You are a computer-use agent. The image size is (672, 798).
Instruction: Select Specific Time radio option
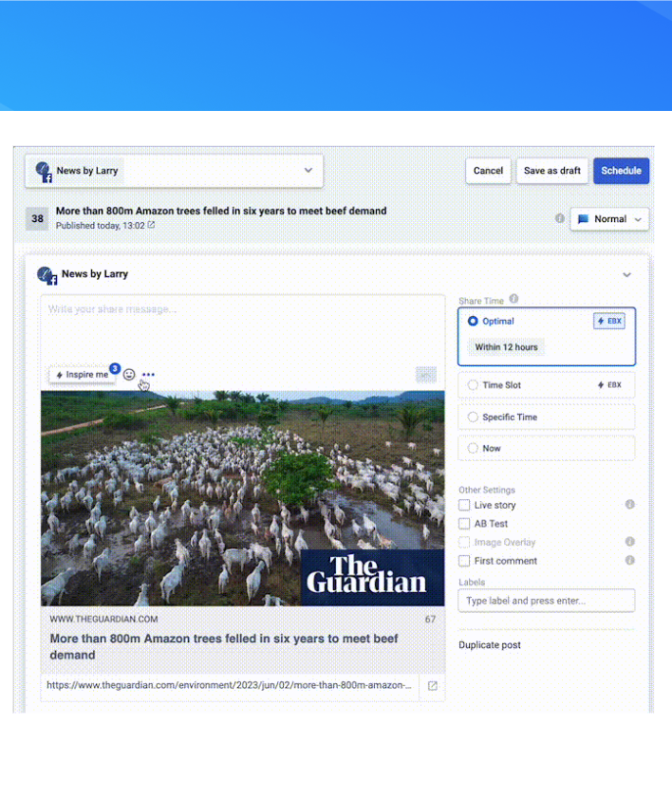(473, 418)
